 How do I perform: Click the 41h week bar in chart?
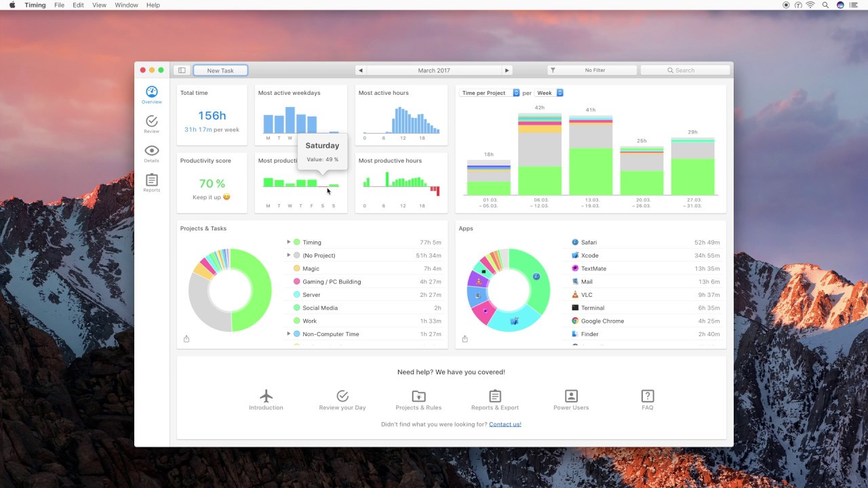pos(591,156)
